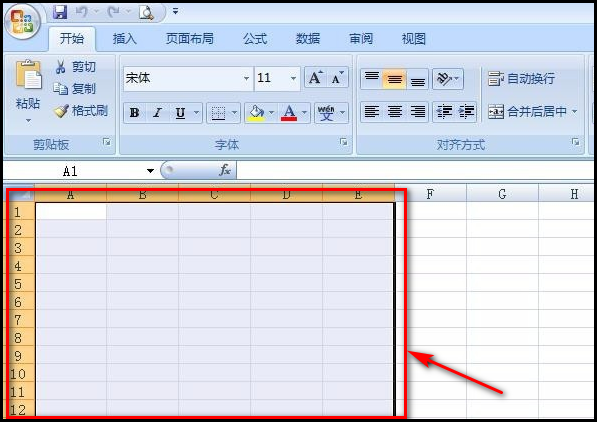Expand the Name Box dropdown arrow

[x=150, y=171]
